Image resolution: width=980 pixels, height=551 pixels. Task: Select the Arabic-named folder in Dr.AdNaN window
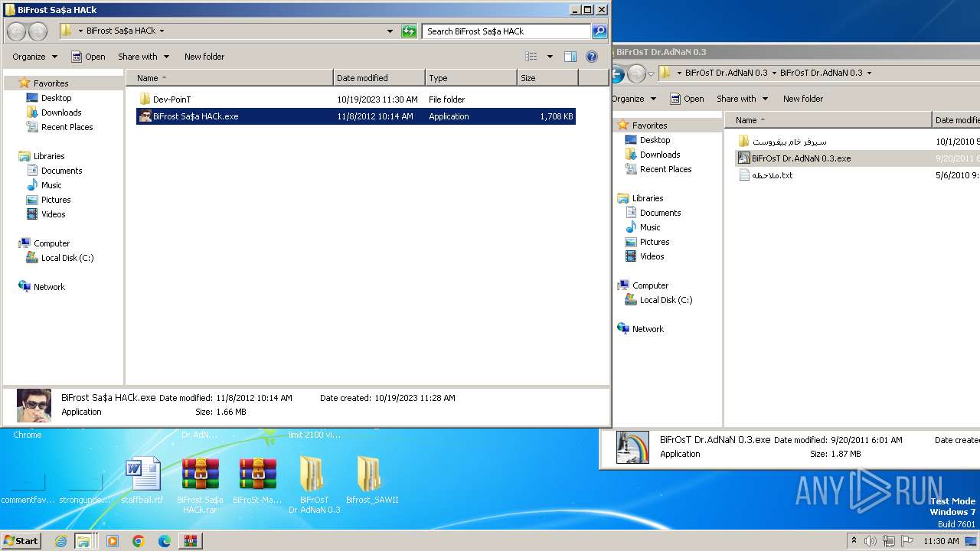[789, 142]
